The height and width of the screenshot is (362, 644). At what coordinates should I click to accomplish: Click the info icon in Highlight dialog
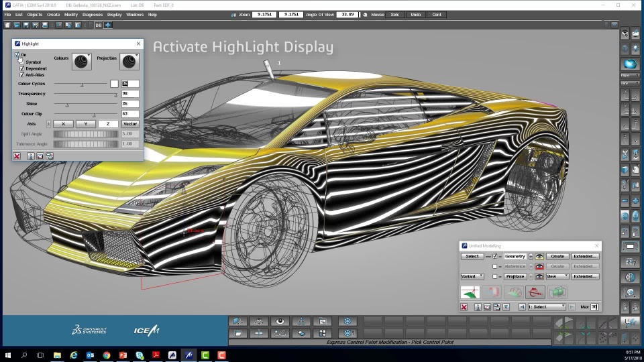30,156
